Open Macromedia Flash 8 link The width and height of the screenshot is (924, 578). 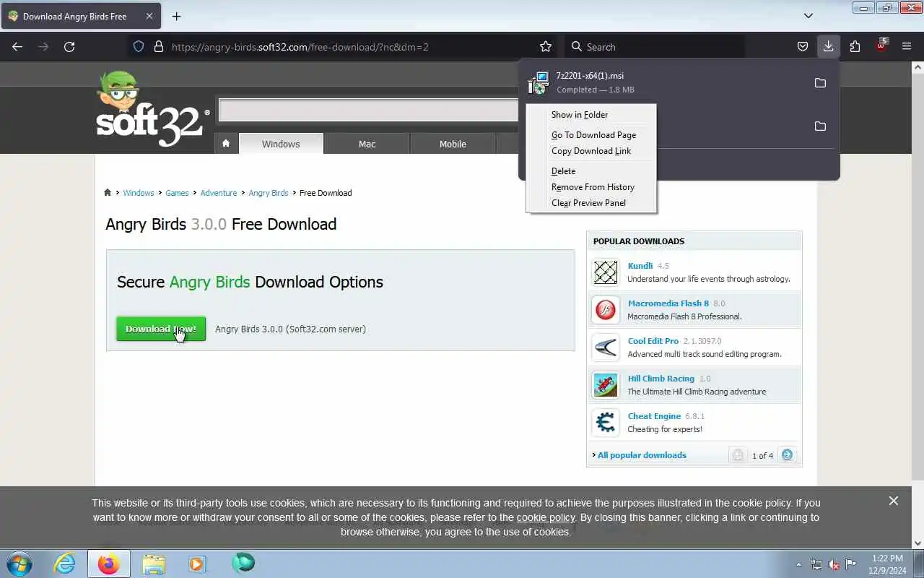668,303
